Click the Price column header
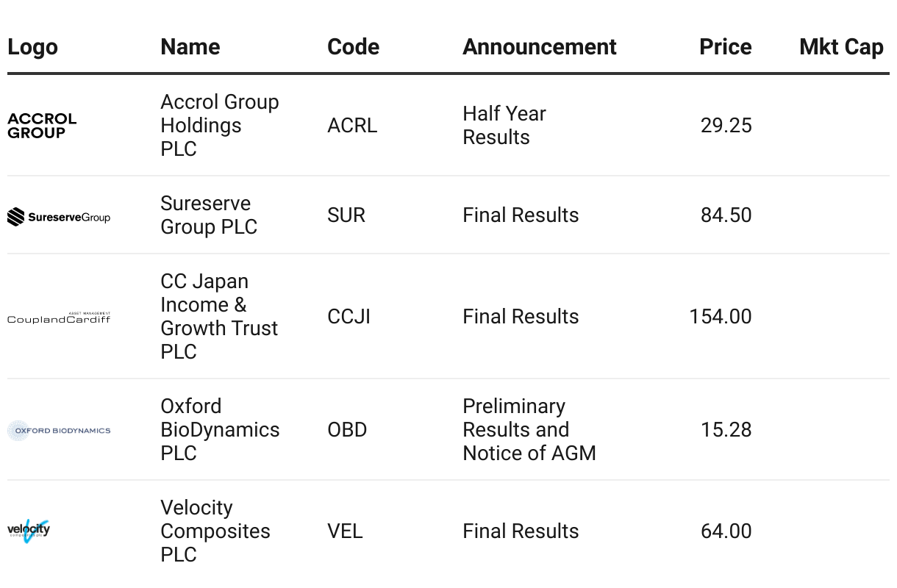897x588 pixels. 725,47
